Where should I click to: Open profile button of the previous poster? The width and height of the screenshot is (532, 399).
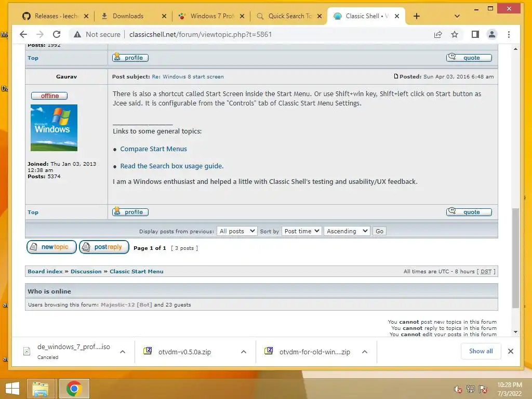pos(130,58)
